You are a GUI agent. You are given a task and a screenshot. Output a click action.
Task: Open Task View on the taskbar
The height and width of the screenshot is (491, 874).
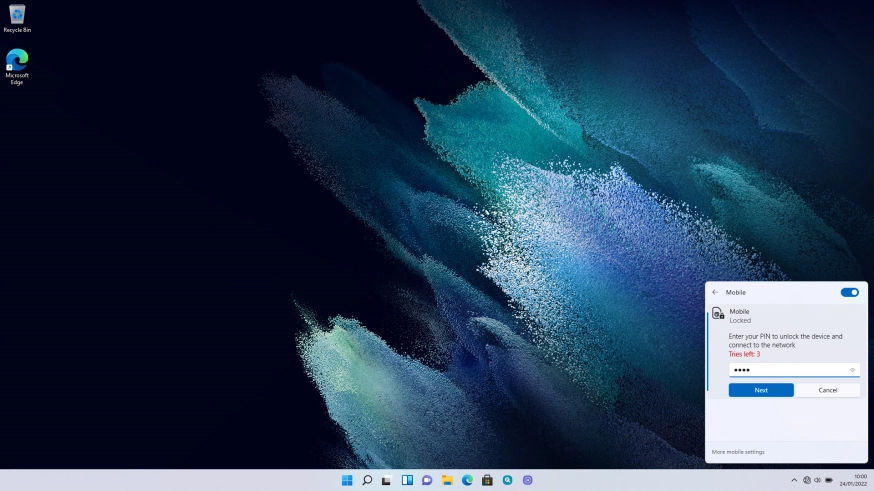click(387, 480)
